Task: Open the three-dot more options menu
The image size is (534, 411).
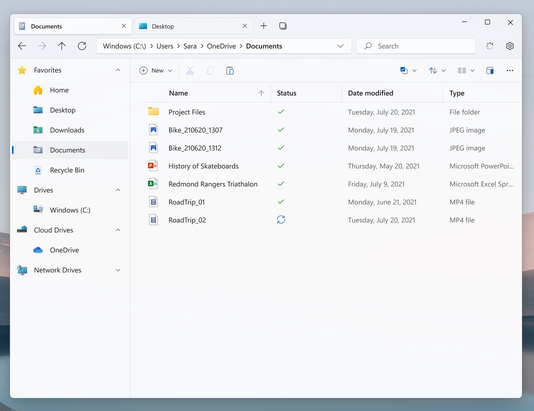Action: [x=510, y=70]
